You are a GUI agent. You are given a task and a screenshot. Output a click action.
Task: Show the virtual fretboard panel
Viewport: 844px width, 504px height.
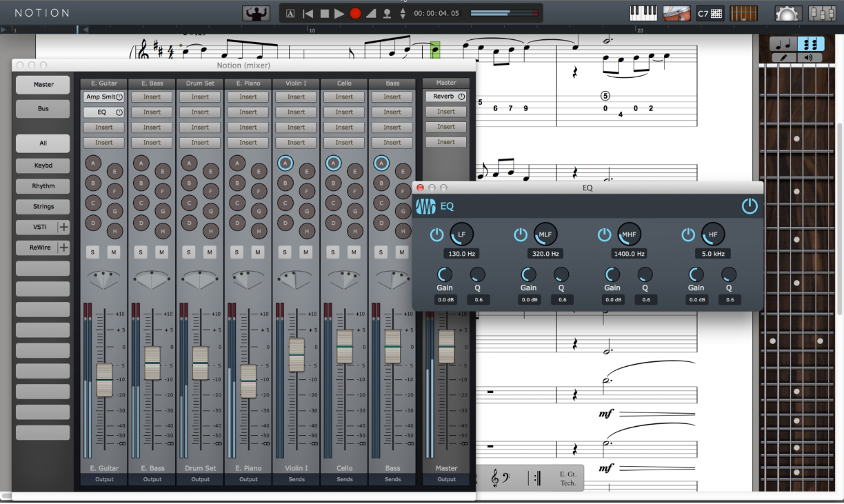(x=743, y=12)
